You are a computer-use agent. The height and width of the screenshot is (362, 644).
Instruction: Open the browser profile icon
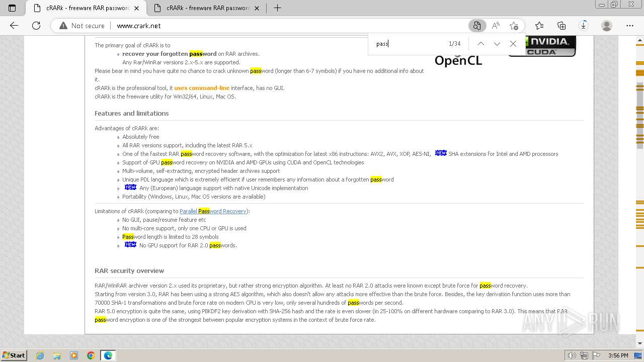click(x=607, y=26)
